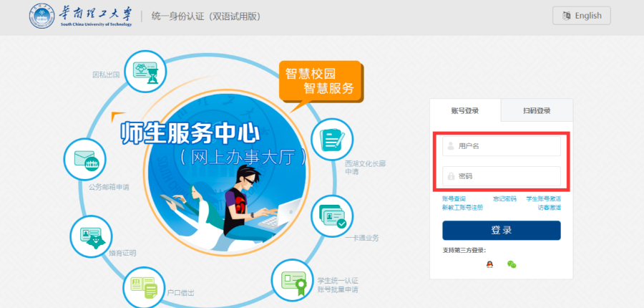Click the 用户名 input field
The image size is (644, 308).
tap(502, 146)
